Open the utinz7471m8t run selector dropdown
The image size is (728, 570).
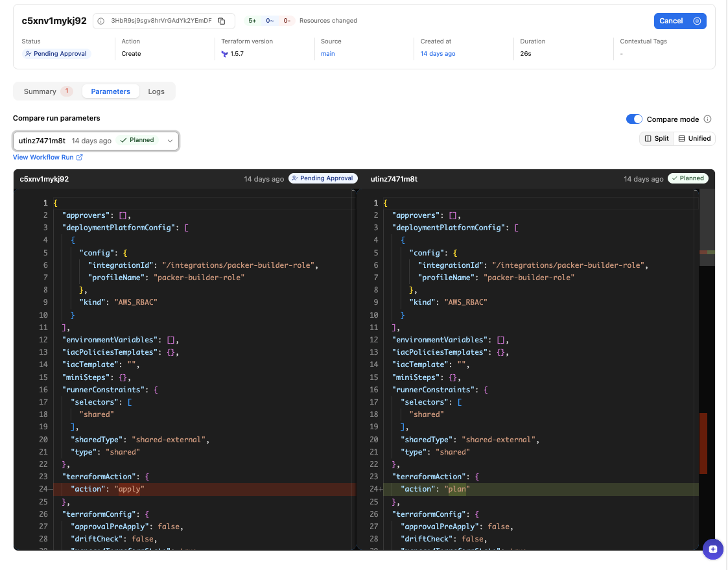[96, 141]
